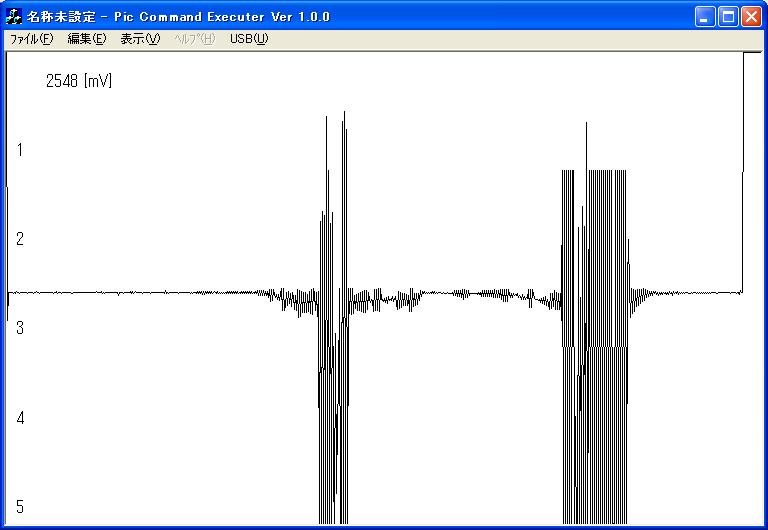Click the axis label 4

point(20,417)
